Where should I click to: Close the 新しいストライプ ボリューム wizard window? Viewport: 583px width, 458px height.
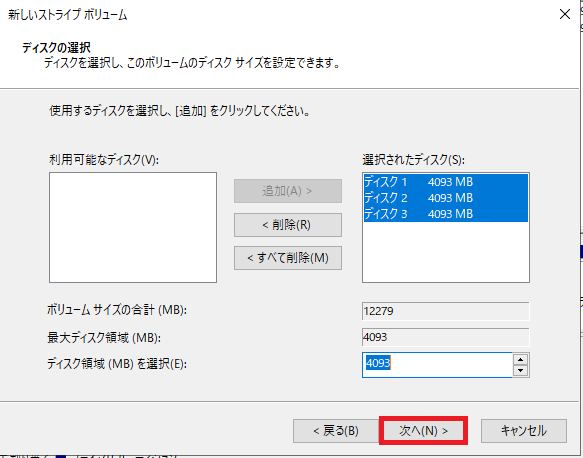[x=565, y=14]
